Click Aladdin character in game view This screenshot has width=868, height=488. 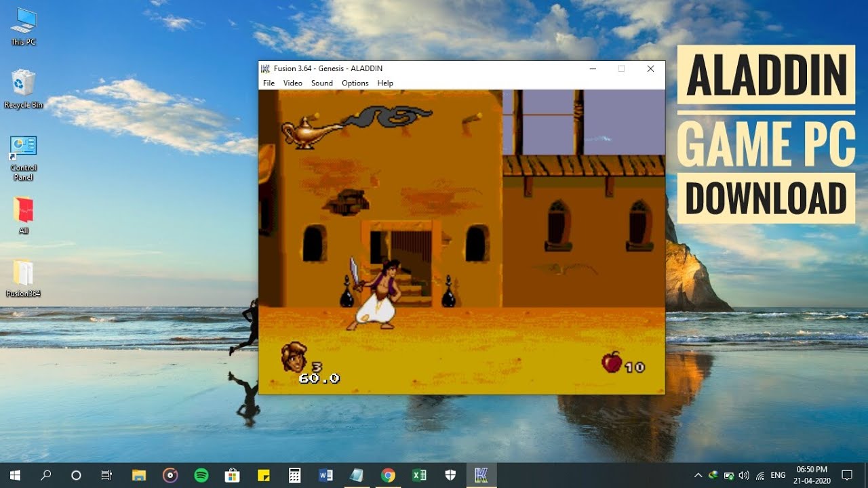coord(376,294)
